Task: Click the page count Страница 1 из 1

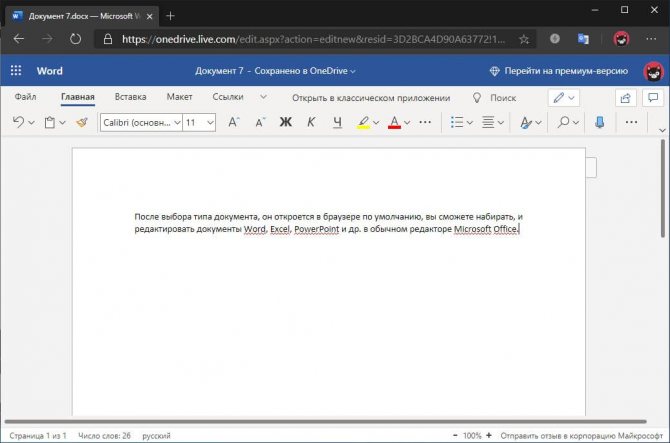Action: click(38, 436)
